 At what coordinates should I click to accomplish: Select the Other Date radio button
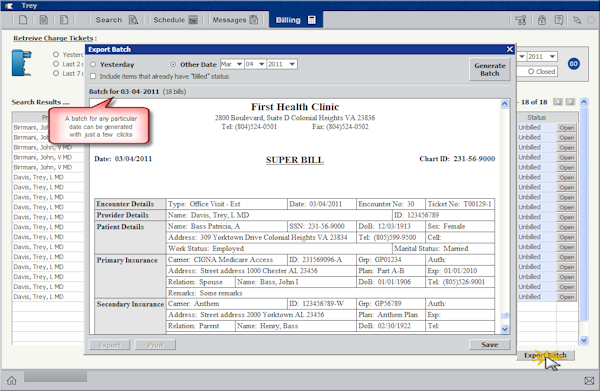pos(173,64)
